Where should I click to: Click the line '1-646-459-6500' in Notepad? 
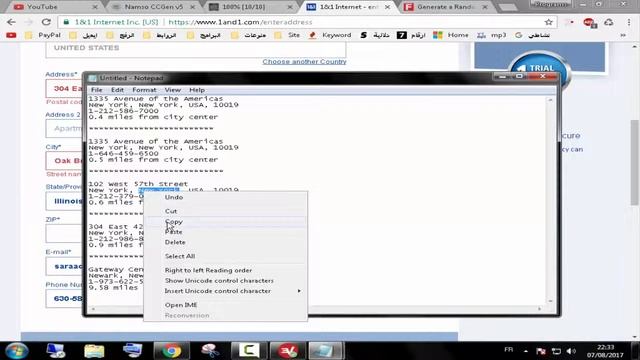click(123, 153)
